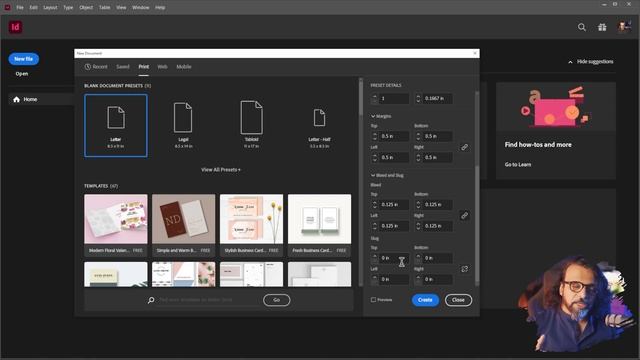Click the Right margin stepper arrows
Viewport: 640px width, 360px height.
tap(418, 157)
